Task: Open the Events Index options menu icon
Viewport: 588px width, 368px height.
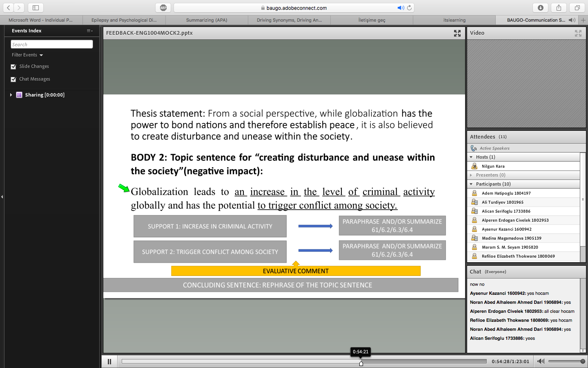Action: (89, 31)
